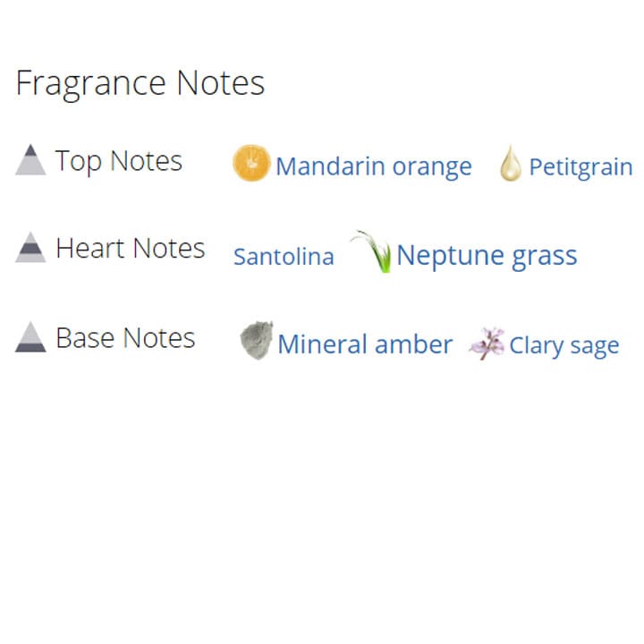Click the Top Notes pyramid icon
The width and height of the screenshot is (644, 644).
30,160
